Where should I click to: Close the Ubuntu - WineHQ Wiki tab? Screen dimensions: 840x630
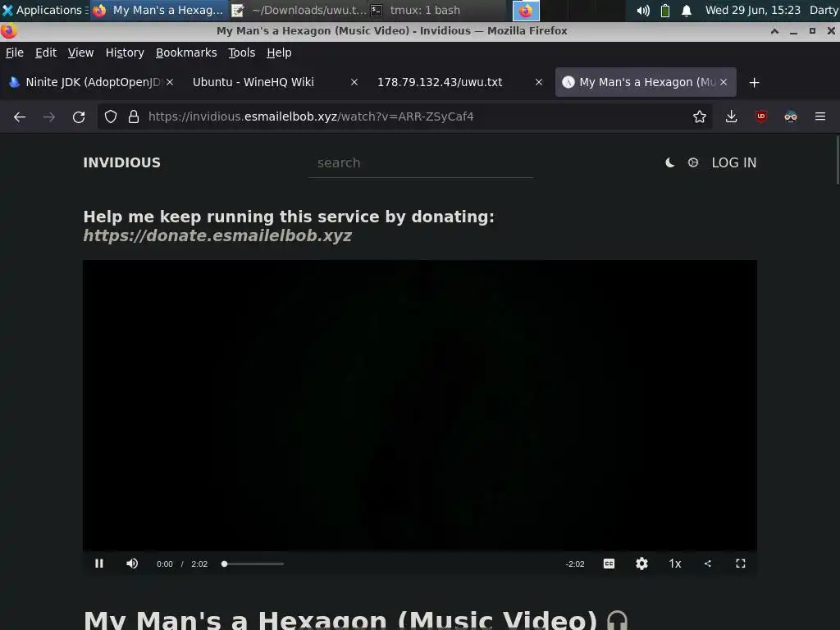tap(354, 82)
